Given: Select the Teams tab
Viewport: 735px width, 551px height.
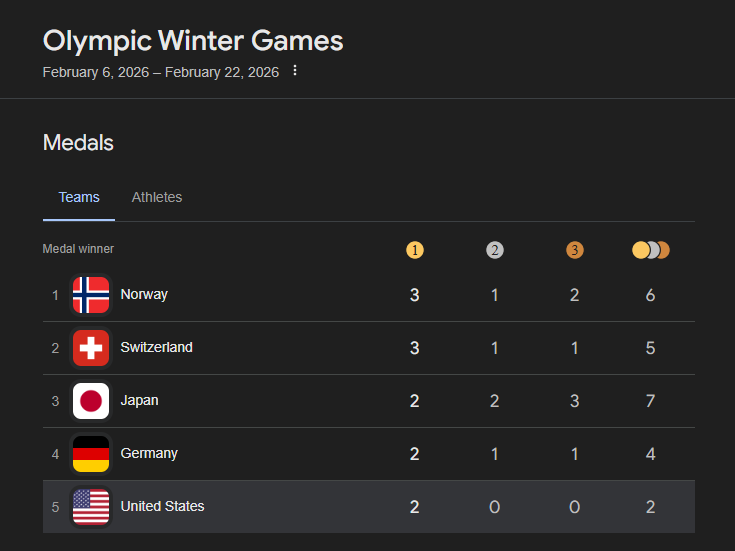Looking at the screenshot, I should click(79, 197).
